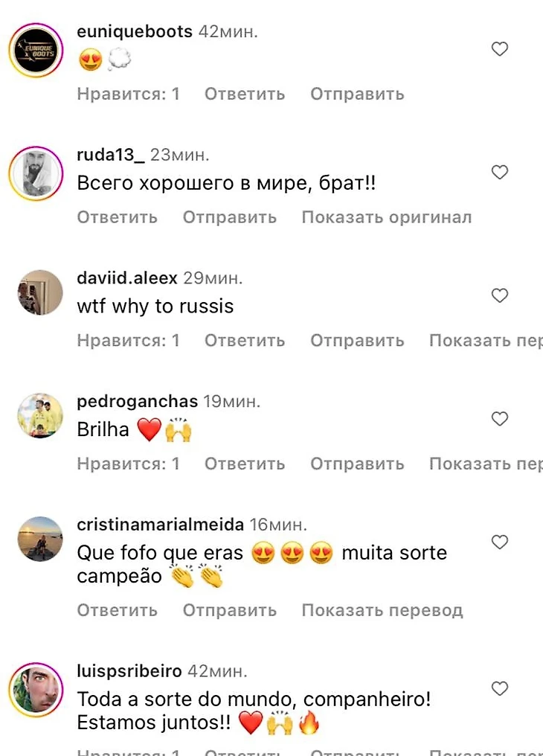Screen dimensions: 543x756
Task: Click Отправить under ruda13_ comment
Action: (230, 217)
